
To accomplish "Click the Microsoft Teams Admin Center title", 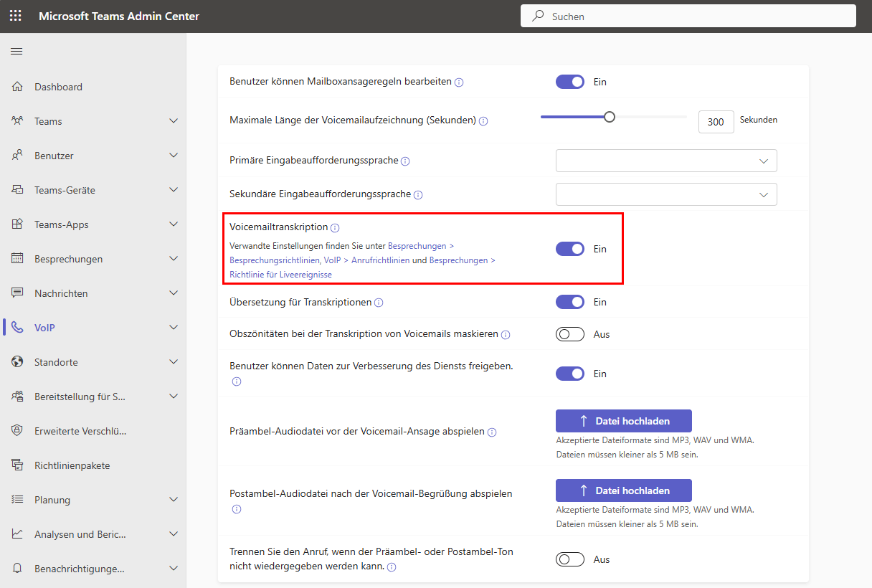I will 119,16.
